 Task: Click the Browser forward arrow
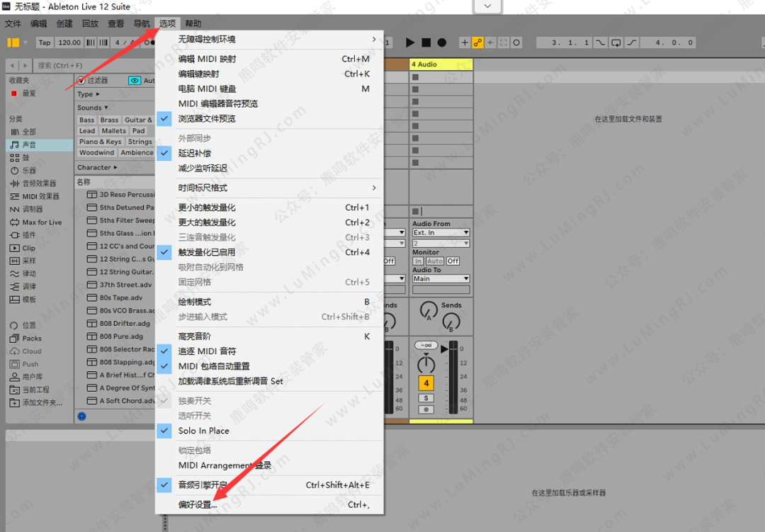pyautogui.click(x=25, y=65)
